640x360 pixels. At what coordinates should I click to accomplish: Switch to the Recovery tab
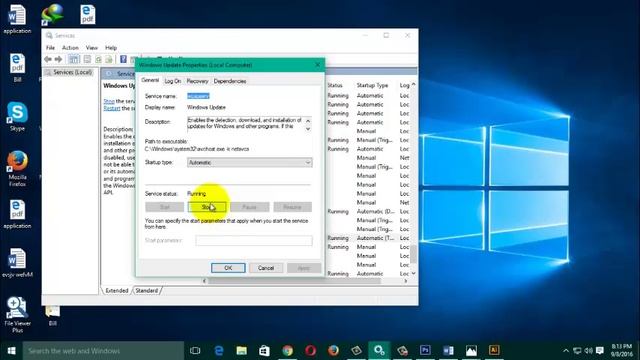pos(198,81)
